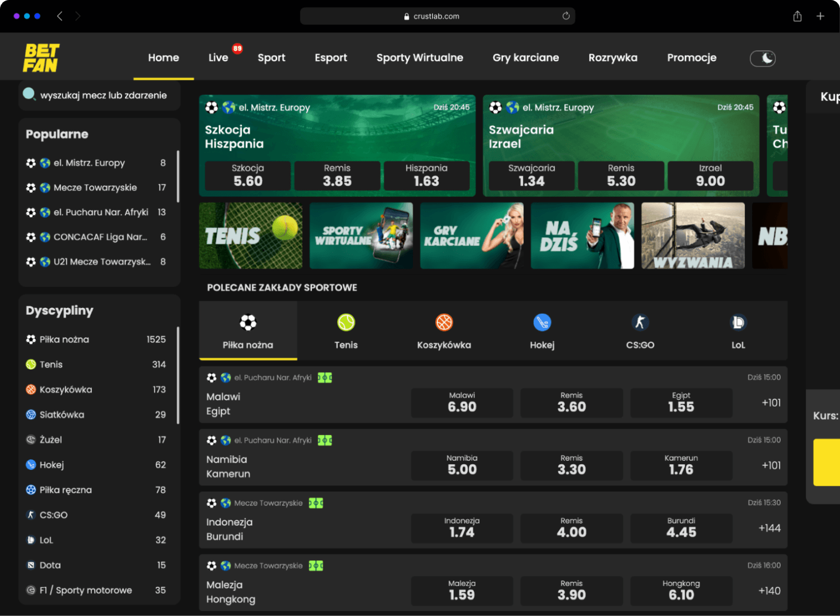The image size is (840, 616).
Task: Reload page with browser refresh icon
Action: (566, 16)
